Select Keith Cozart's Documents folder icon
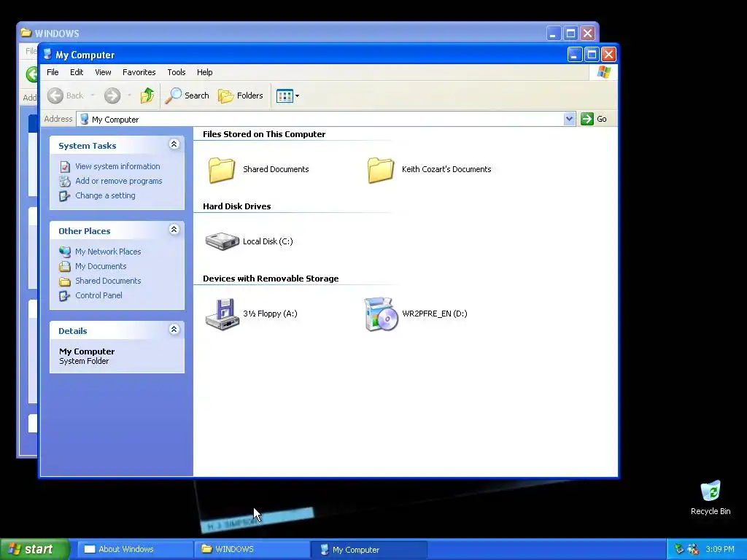The width and height of the screenshot is (747, 560). [381, 169]
